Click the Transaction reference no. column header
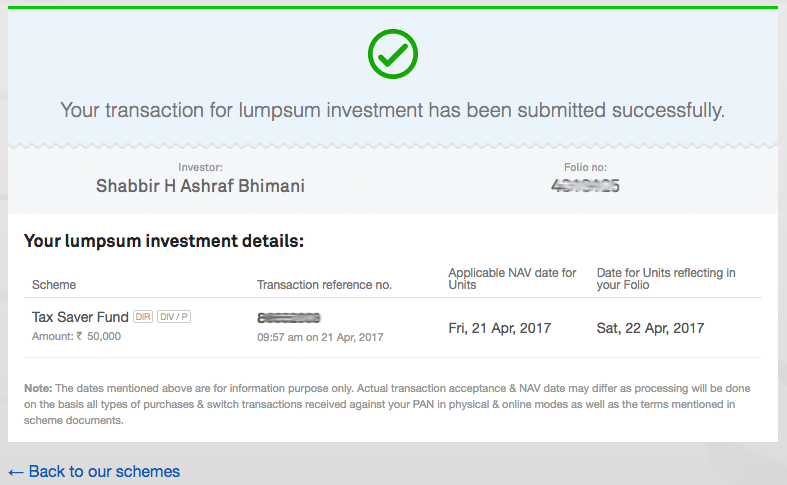This screenshot has width=787, height=485. pyautogui.click(x=324, y=285)
